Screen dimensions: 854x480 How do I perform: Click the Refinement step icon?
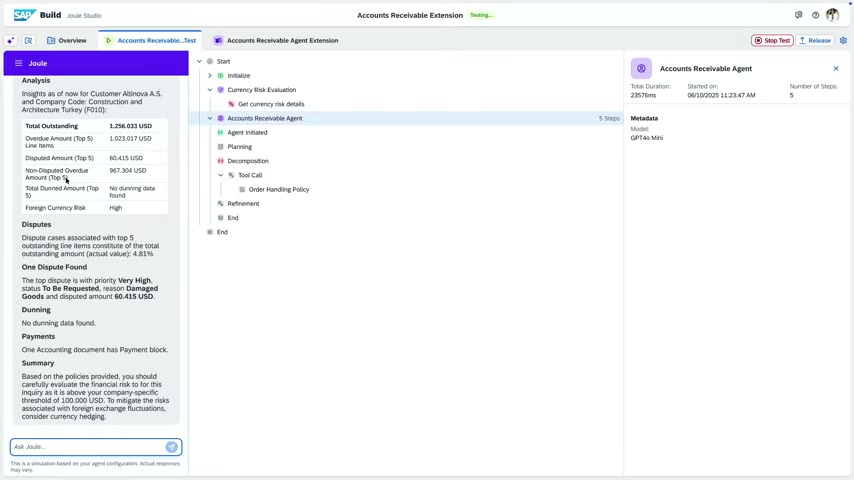221,204
